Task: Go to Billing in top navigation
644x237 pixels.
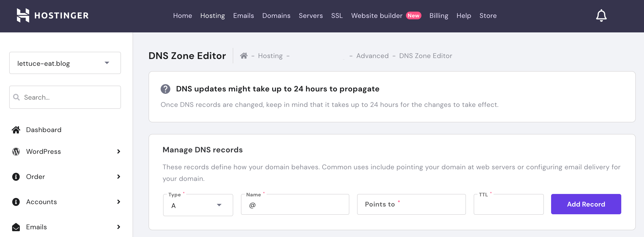Action: pos(439,15)
